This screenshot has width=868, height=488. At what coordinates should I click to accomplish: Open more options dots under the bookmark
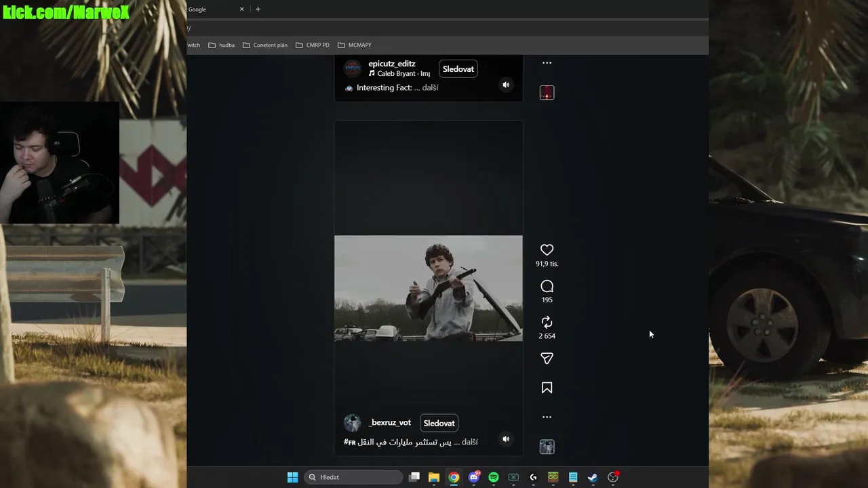coord(547,417)
